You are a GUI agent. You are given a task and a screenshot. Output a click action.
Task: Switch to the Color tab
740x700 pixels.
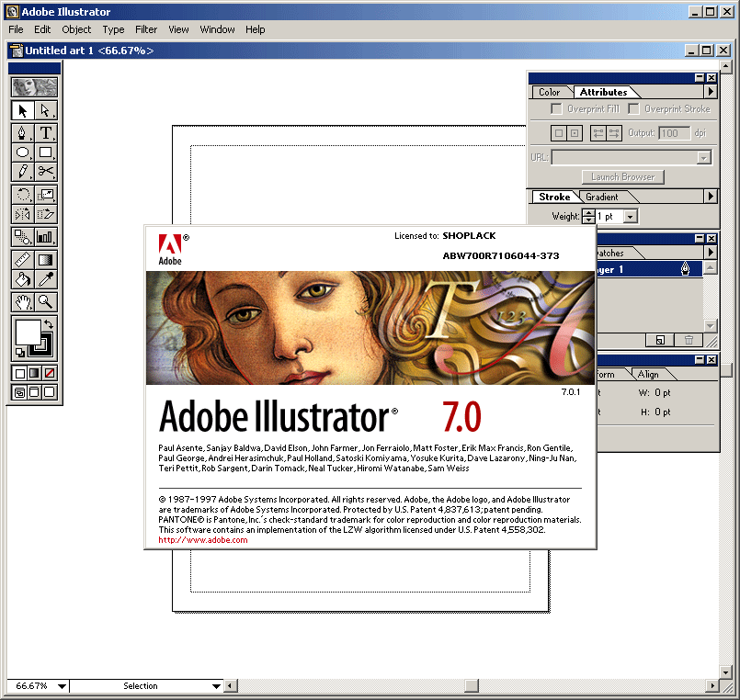[x=550, y=92]
